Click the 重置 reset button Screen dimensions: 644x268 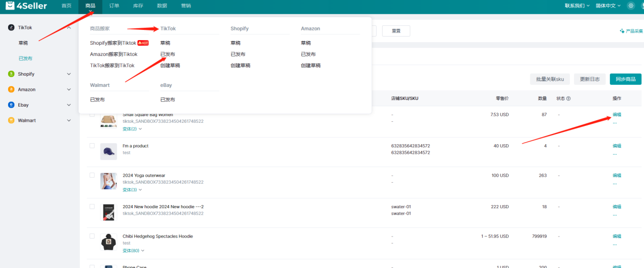click(x=396, y=31)
